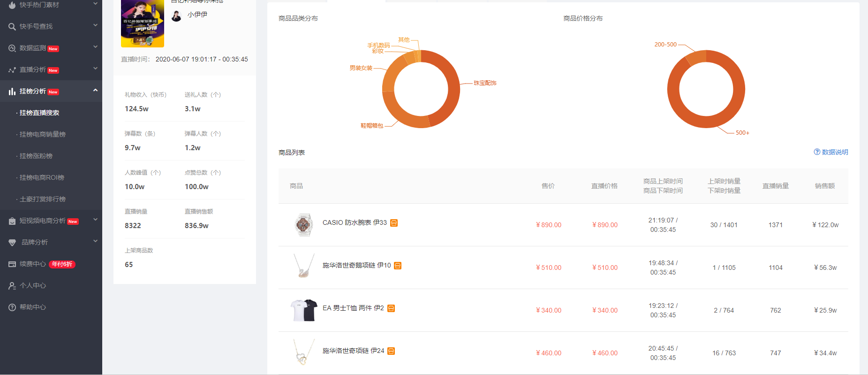This screenshot has width=868, height=375.
Task: Open the 数据说明 link
Action: [835, 152]
